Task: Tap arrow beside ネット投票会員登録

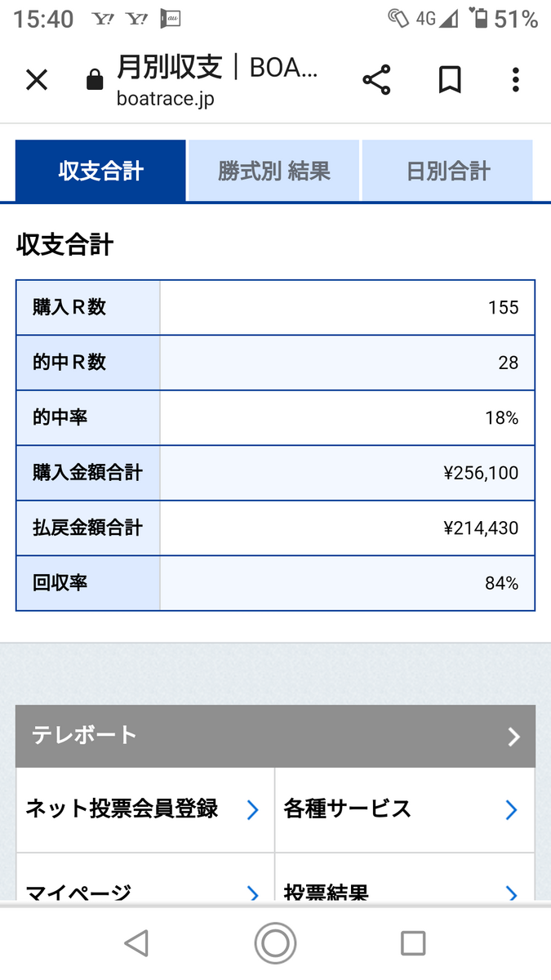Action: coord(252,810)
